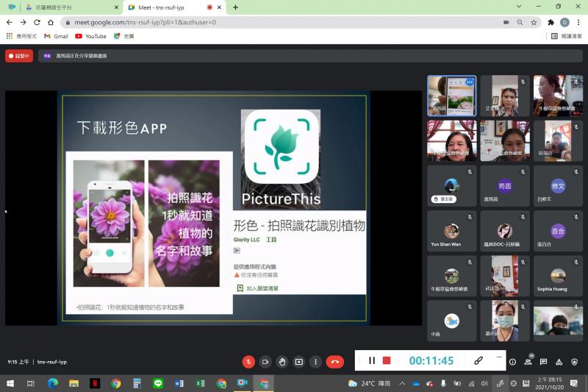Open the reading list button
The height and width of the screenshot is (392, 588).
pyautogui.click(x=566, y=36)
